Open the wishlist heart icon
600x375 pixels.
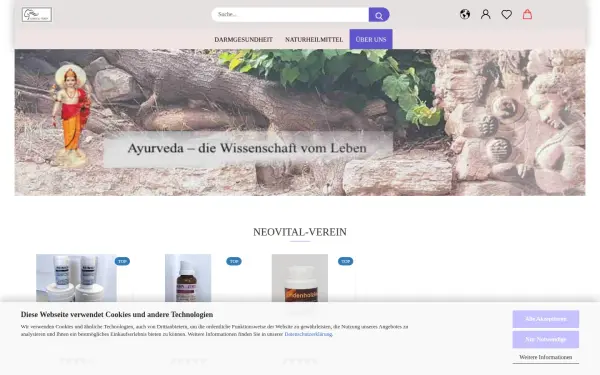pos(507,15)
